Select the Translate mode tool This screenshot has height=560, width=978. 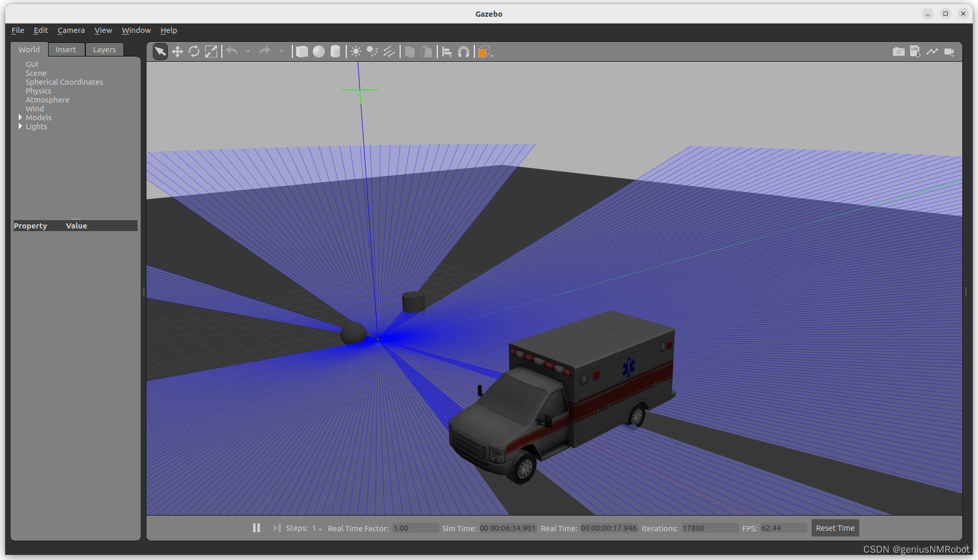177,51
